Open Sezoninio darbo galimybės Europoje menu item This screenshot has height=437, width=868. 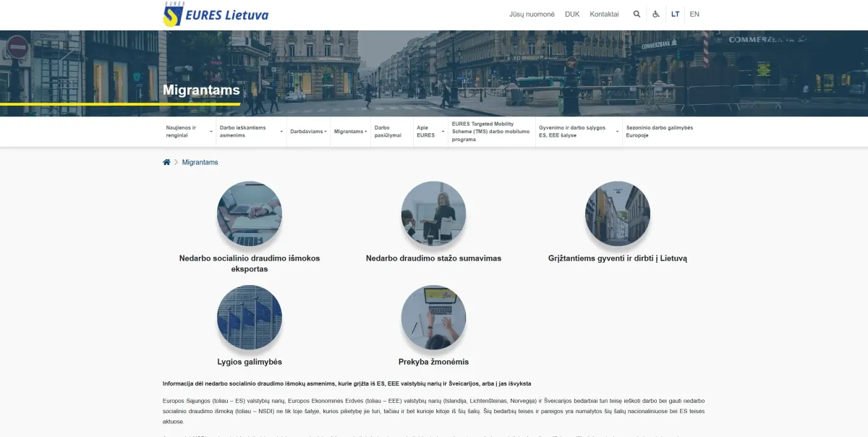(x=659, y=132)
